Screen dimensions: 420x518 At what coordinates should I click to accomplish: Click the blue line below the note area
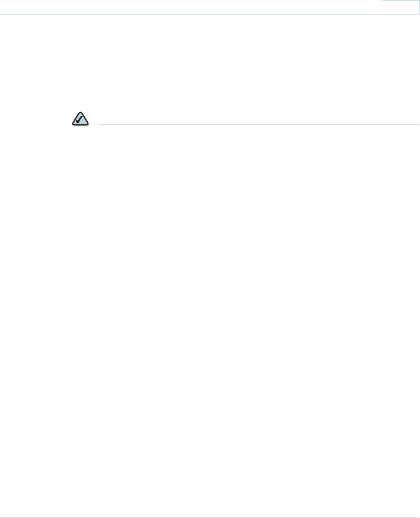tap(258, 187)
